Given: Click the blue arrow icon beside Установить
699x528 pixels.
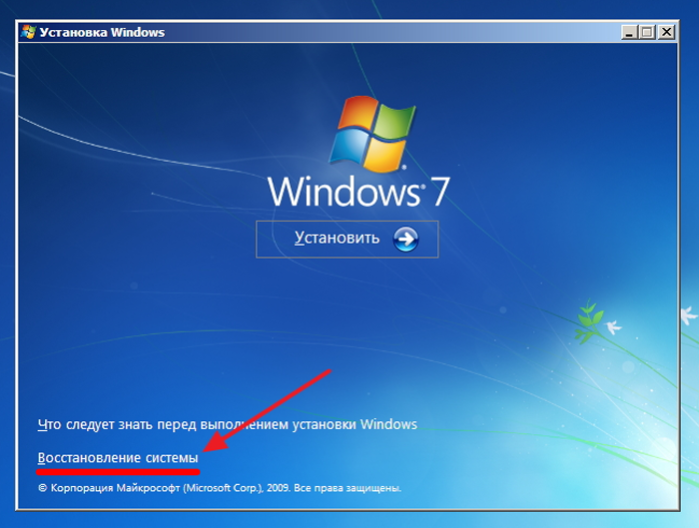Looking at the screenshot, I should pyautogui.click(x=405, y=239).
